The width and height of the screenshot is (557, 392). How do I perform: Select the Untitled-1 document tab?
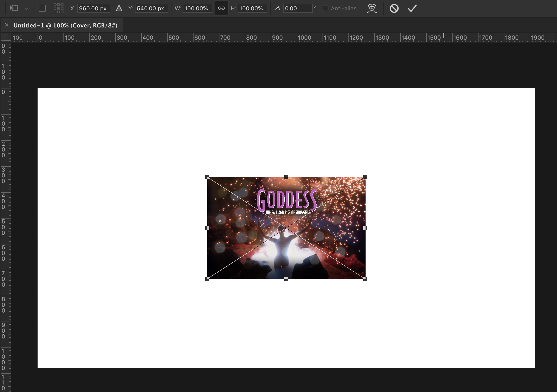click(65, 25)
